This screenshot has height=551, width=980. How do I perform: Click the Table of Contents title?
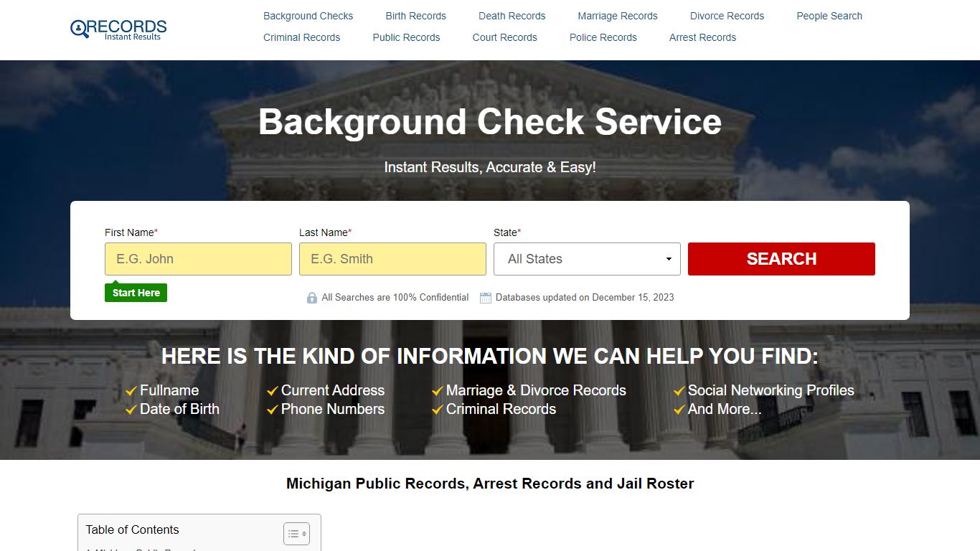tap(132, 530)
